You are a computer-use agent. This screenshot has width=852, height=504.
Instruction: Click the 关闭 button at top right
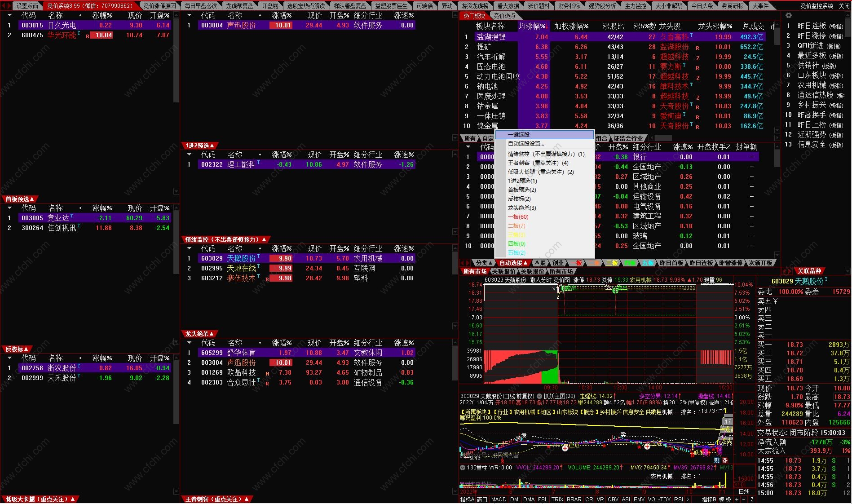(x=844, y=6)
